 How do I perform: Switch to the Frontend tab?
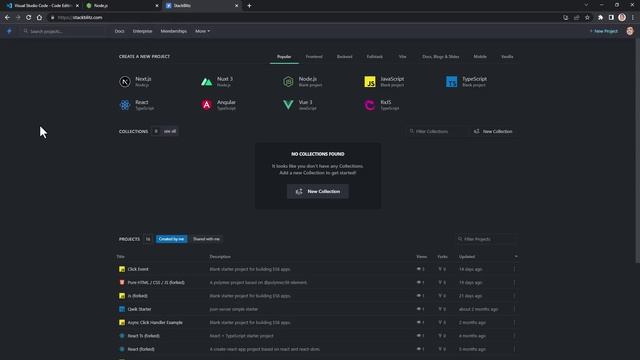(x=314, y=56)
